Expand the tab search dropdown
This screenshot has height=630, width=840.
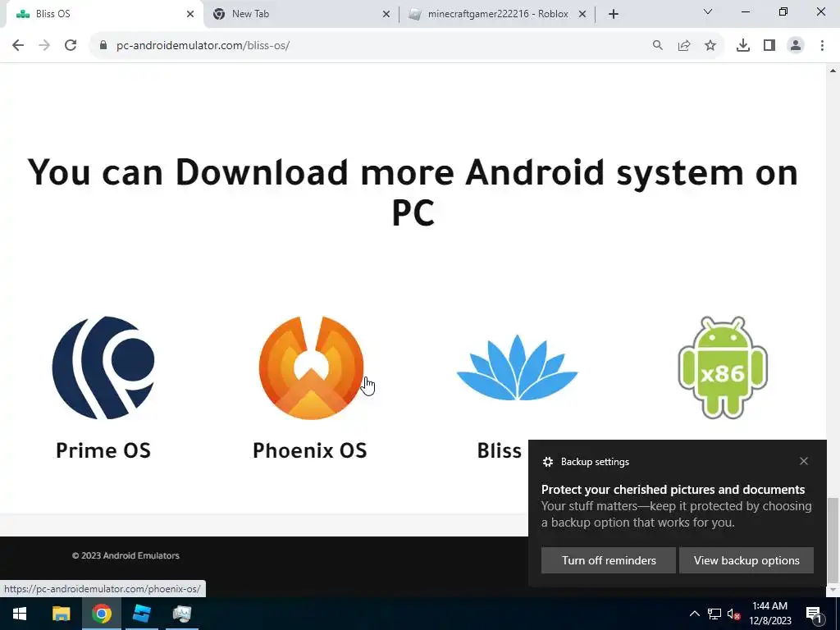coord(708,11)
